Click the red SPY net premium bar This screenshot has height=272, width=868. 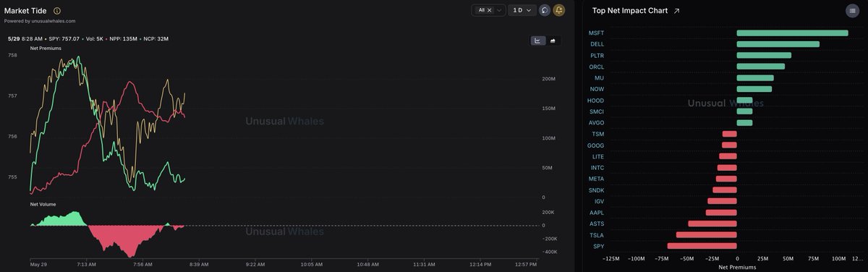702,246
